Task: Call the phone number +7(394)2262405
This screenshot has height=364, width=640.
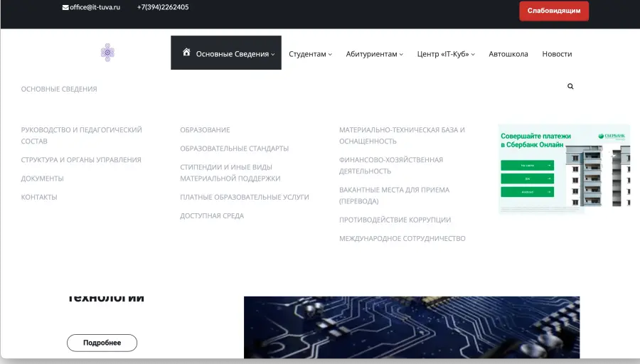Action: [x=163, y=7]
